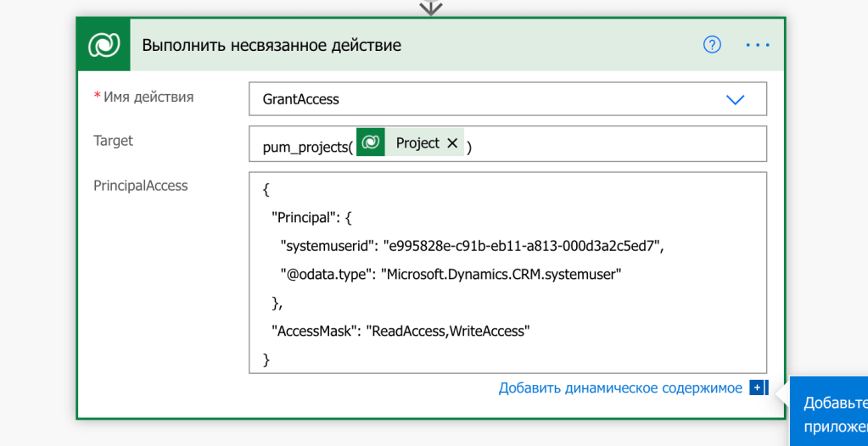
Task: Remove the Project token from Target
Action: (x=452, y=143)
